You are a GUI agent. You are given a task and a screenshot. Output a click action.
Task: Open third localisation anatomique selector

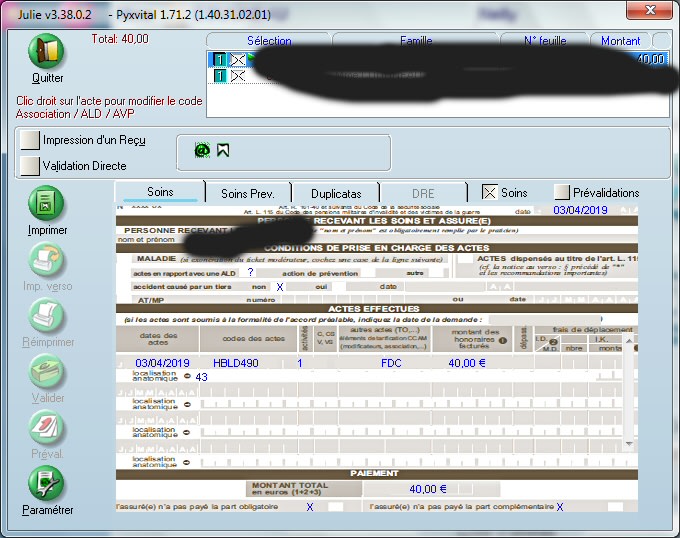pyautogui.click(x=187, y=432)
